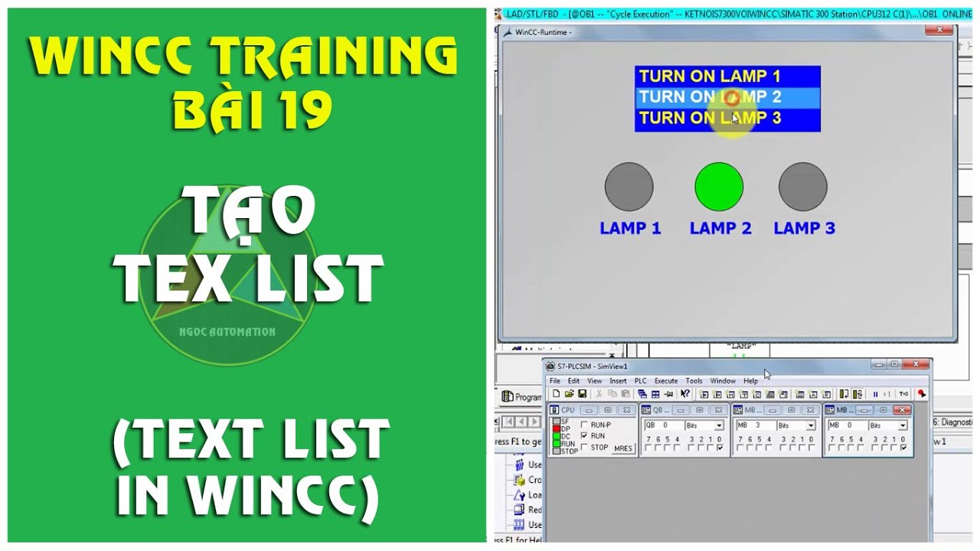Insert Input Variable via toolbar icon
980x551 pixels.
click(704, 393)
